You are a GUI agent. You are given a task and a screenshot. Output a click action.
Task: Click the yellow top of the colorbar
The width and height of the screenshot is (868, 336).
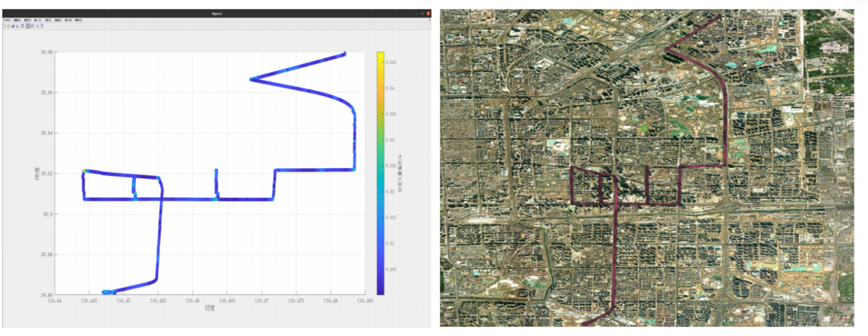(x=380, y=54)
